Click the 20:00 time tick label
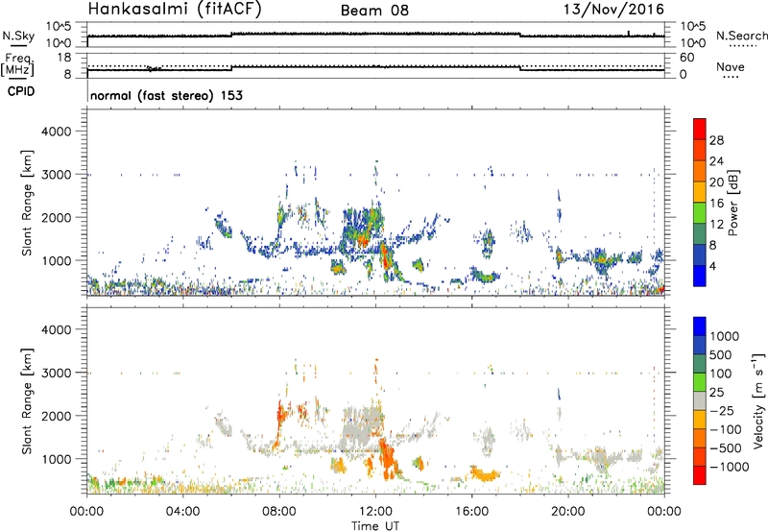The image size is (768, 532). pos(568,512)
